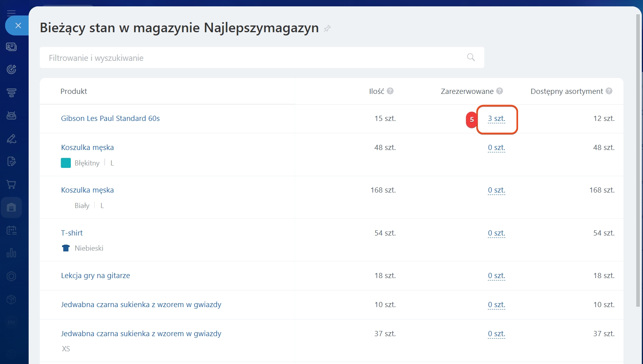The image size is (643, 364).
Task: Open Gibson Les Paul Standard 60s product
Action: click(110, 119)
